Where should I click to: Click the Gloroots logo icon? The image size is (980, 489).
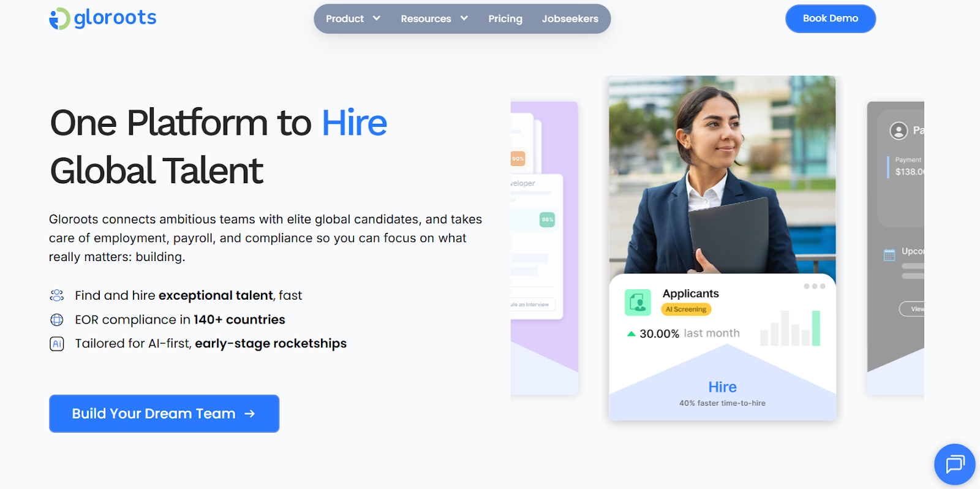59,18
